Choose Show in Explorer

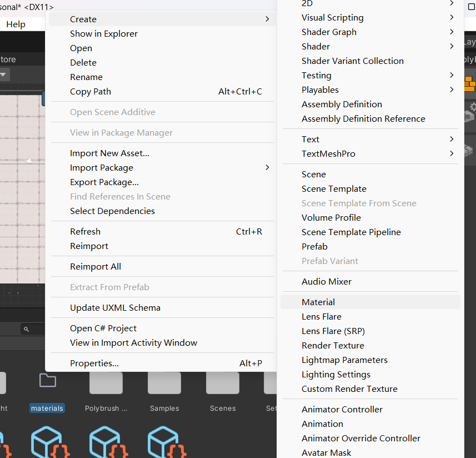(162, 34)
